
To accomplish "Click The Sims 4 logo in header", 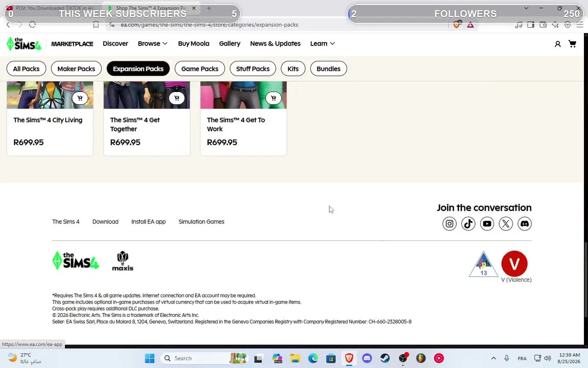I will click(x=23, y=44).
